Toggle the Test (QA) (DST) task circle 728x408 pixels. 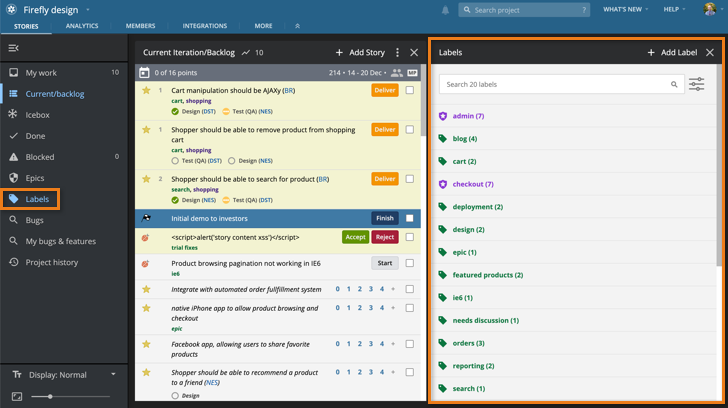(x=175, y=161)
